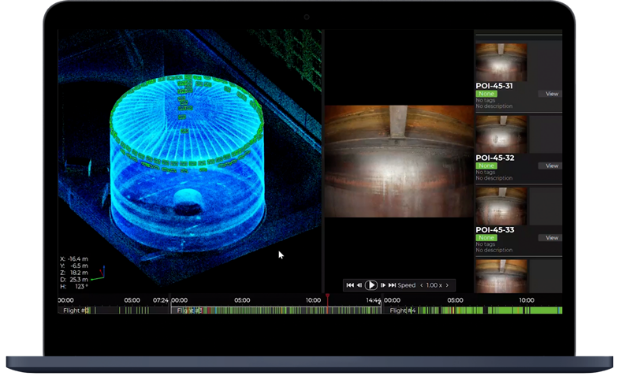Click the 07:24 end time label

(x=161, y=300)
